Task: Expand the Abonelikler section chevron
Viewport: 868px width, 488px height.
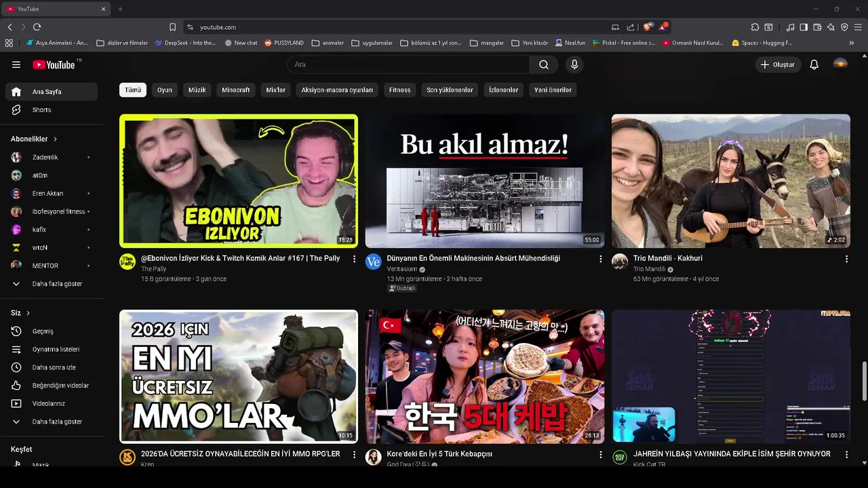Action: click(x=56, y=139)
